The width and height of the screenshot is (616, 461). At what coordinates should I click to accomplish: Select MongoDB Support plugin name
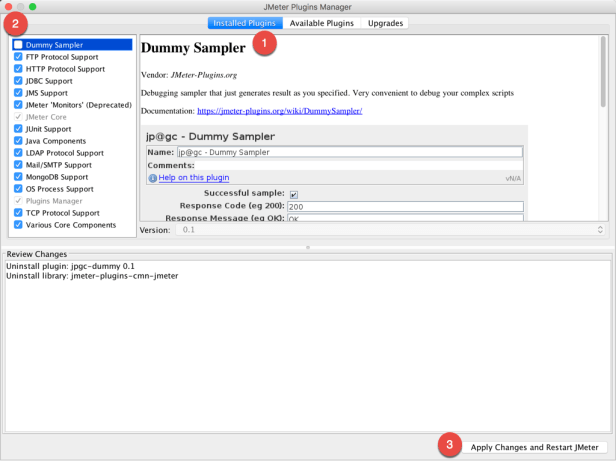[57, 177]
